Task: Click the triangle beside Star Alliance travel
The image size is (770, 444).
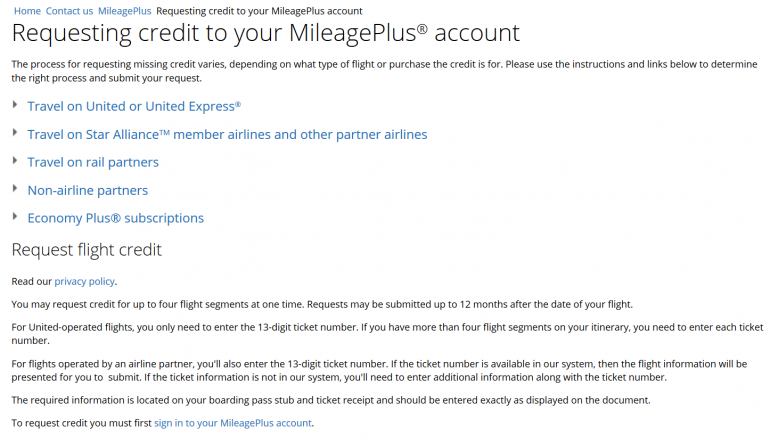Action: pyautogui.click(x=15, y=133)
